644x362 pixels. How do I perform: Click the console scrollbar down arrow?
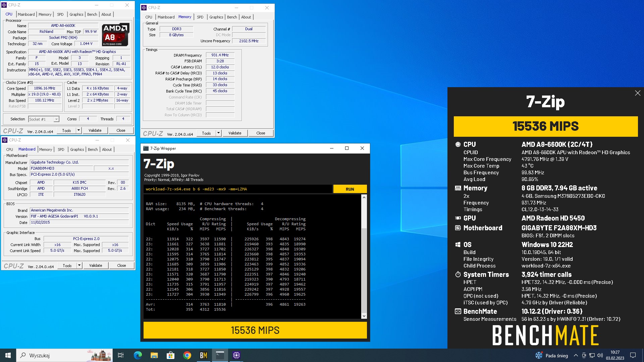(x=364, y=316)
